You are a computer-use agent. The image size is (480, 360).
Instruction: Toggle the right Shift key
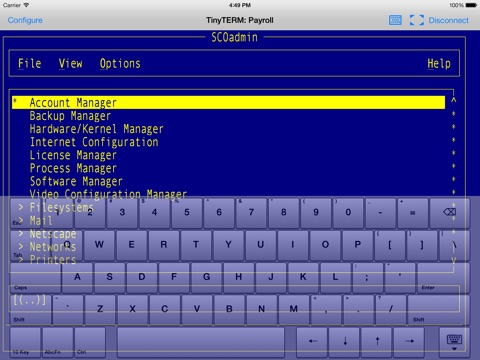[x=439, y=310]
